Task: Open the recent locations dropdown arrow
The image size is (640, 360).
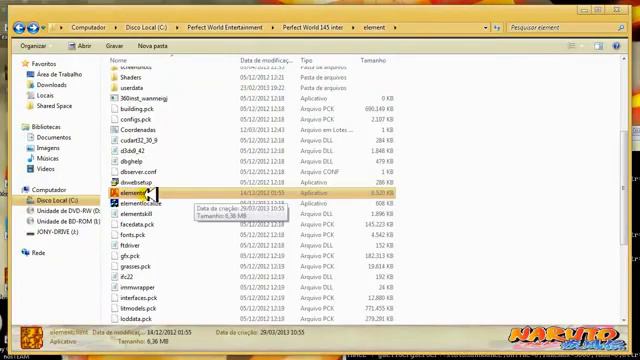Action: 43,28
